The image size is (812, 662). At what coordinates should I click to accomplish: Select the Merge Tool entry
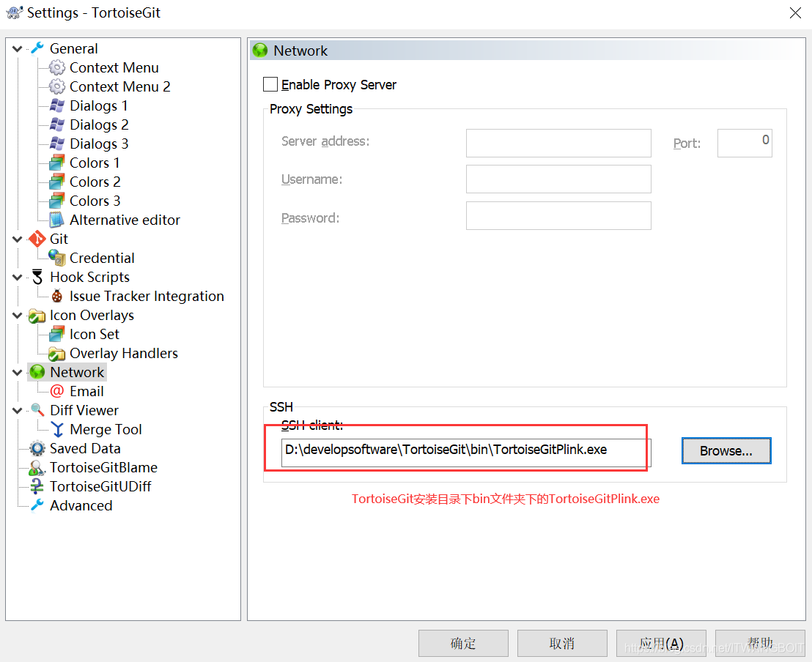coord(106,429)
